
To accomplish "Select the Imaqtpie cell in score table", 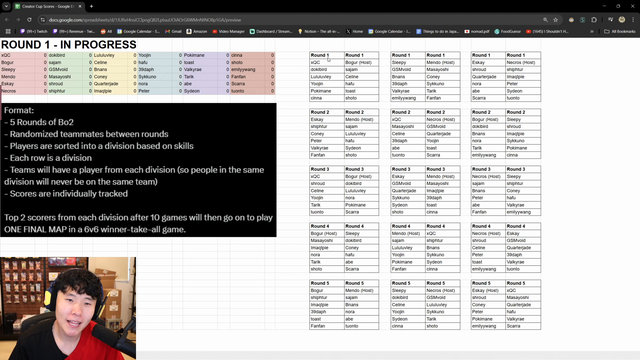I will coord(109,91).
